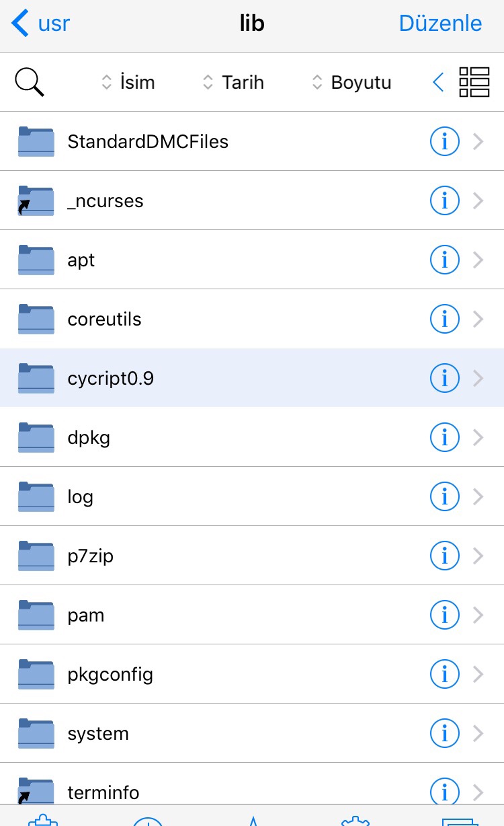This screenshot has height=826, width=504.
Task: Tap Düzenle to edit list
Action: tap(440, 24)
